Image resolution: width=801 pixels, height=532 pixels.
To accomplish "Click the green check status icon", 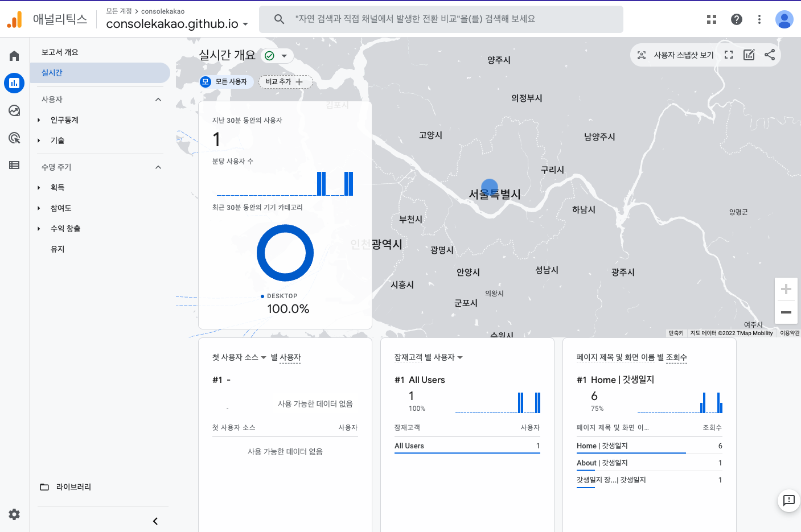I will click(270, 56).
